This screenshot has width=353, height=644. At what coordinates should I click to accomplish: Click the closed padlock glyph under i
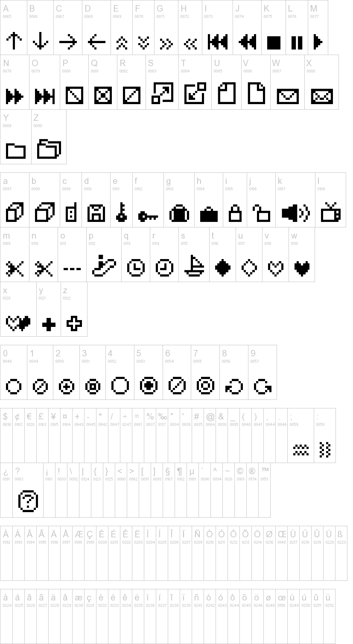[x=235, y=213]
